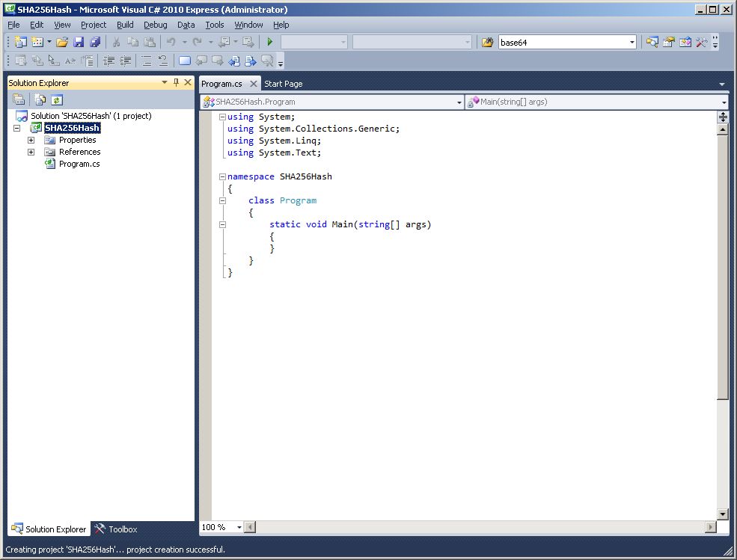Click Refresh icon in Solution Explorer

click(x=57, y=99)
